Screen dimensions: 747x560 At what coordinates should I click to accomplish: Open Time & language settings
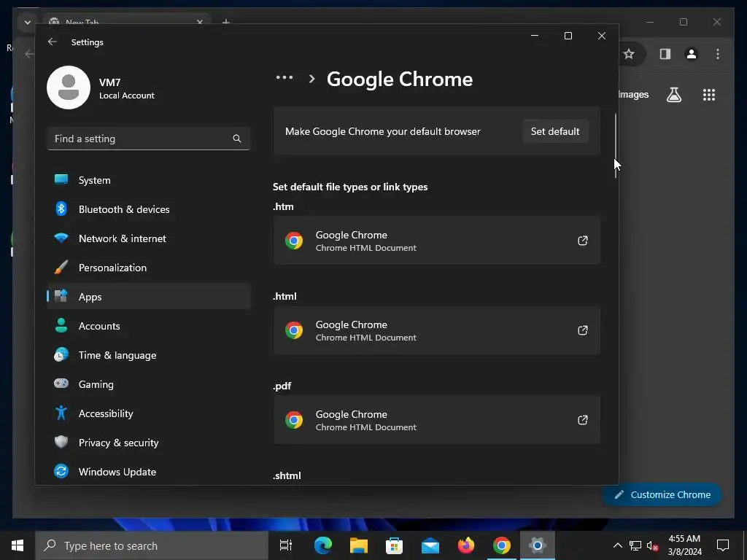[149, 355]
